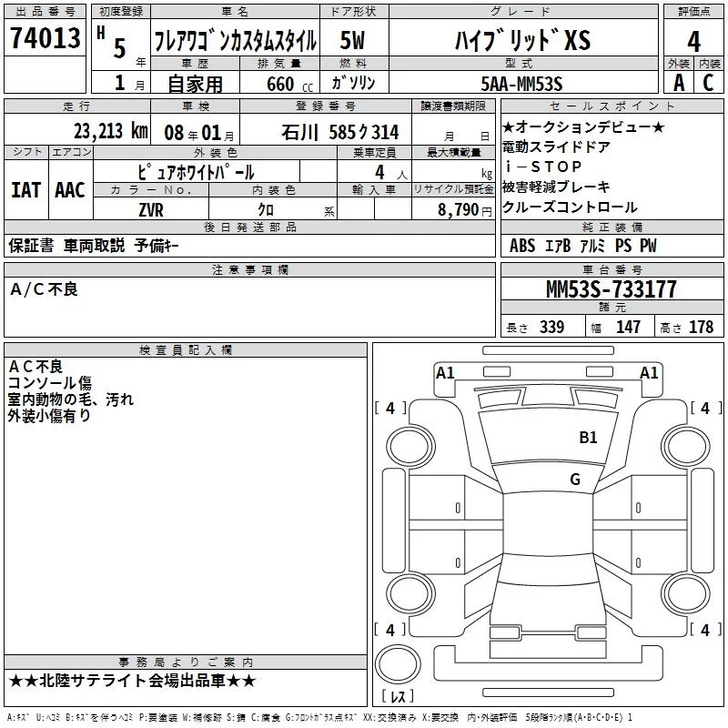The image size is (728, 728).
Task: Click the lot number 74013
Action: coord(45,38)
